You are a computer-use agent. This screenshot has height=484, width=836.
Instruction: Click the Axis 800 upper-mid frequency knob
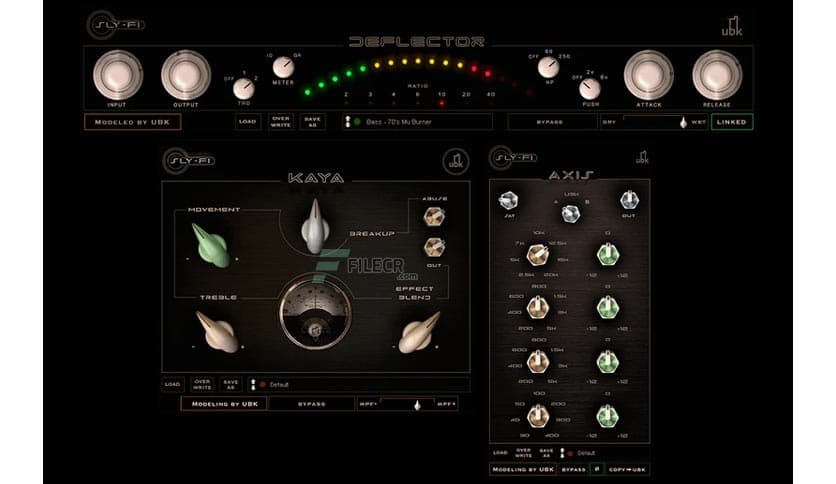click(537, 308)
